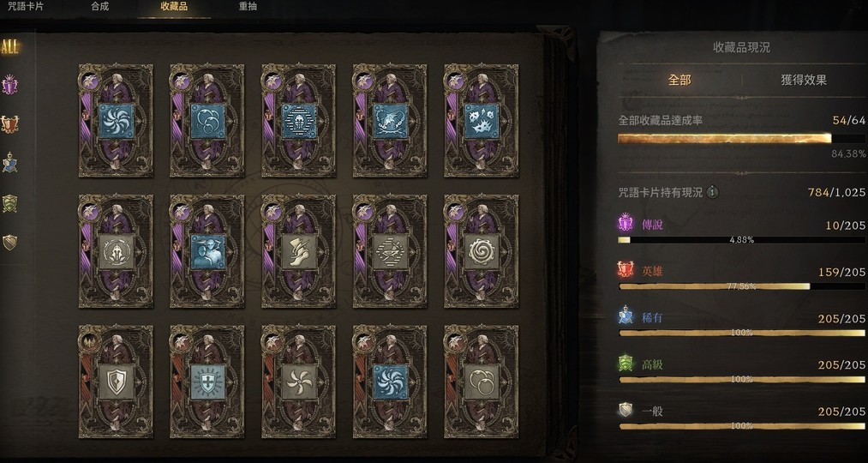Open the shield card in bottom row
Image resolution: width=868 pixels, height=463 pixels.
click(116, 382)
